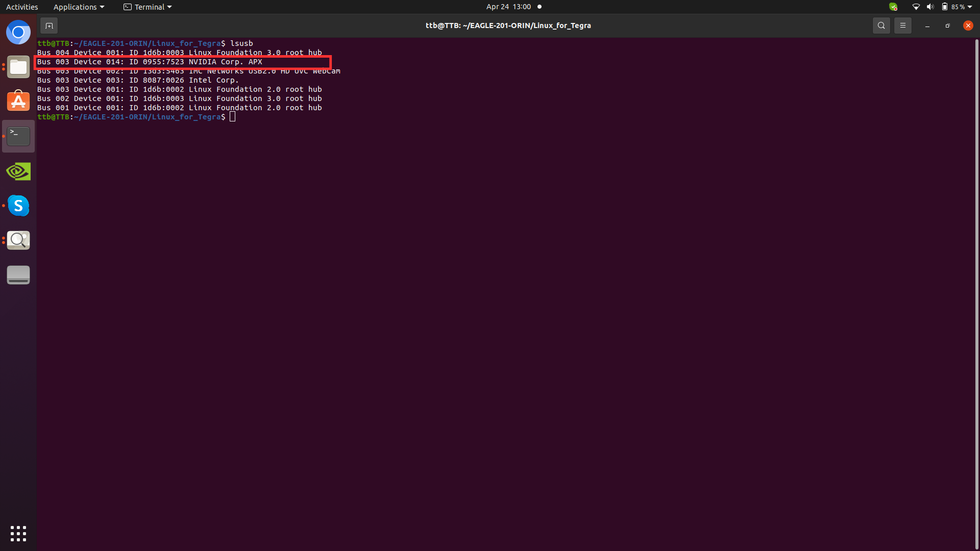Click the NVIDIA dock icon

[x=18, y=171]
